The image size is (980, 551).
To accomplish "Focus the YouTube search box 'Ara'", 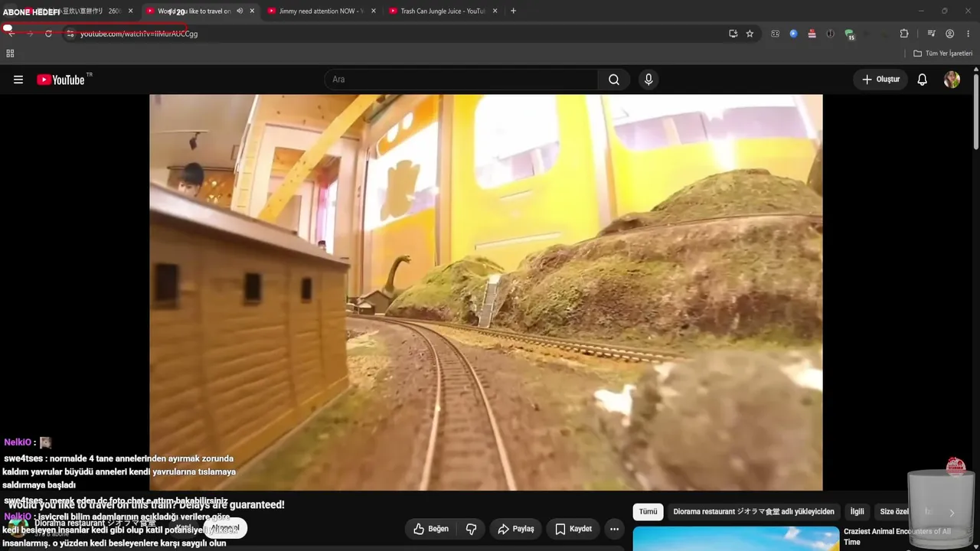I will click(x=462, y=80).
